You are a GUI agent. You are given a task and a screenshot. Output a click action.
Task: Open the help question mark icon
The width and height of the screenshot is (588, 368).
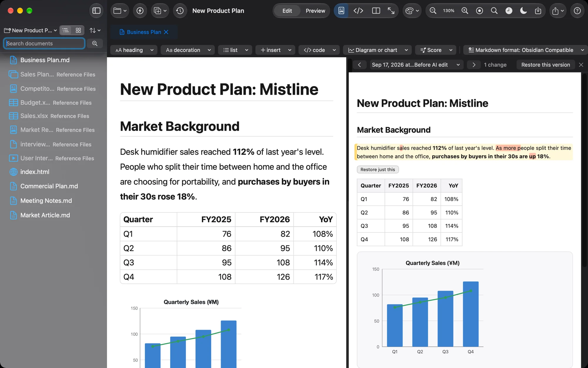coord(577,11)
